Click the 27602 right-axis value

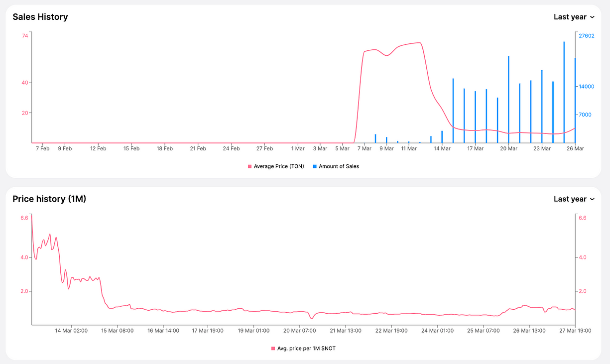587,36
